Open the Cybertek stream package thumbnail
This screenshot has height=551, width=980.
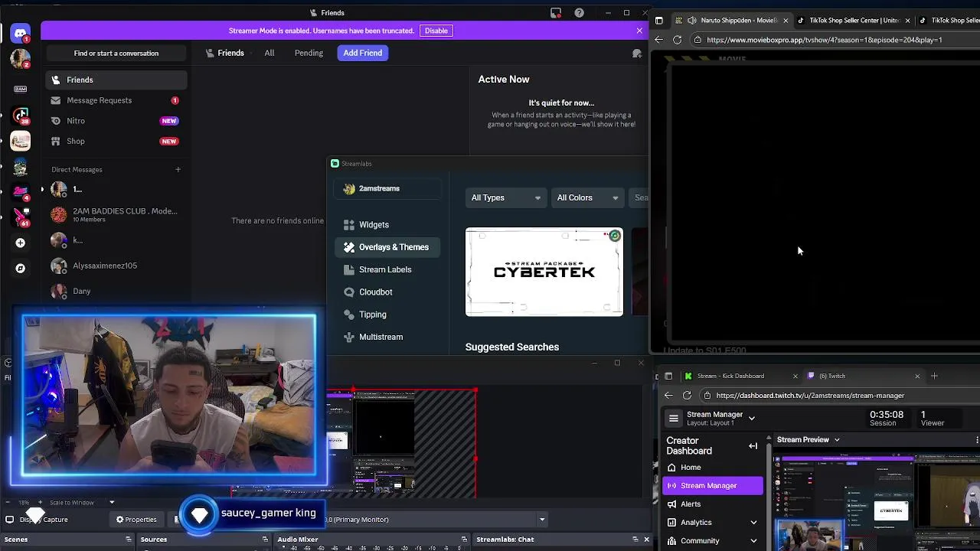click(544, 272)
